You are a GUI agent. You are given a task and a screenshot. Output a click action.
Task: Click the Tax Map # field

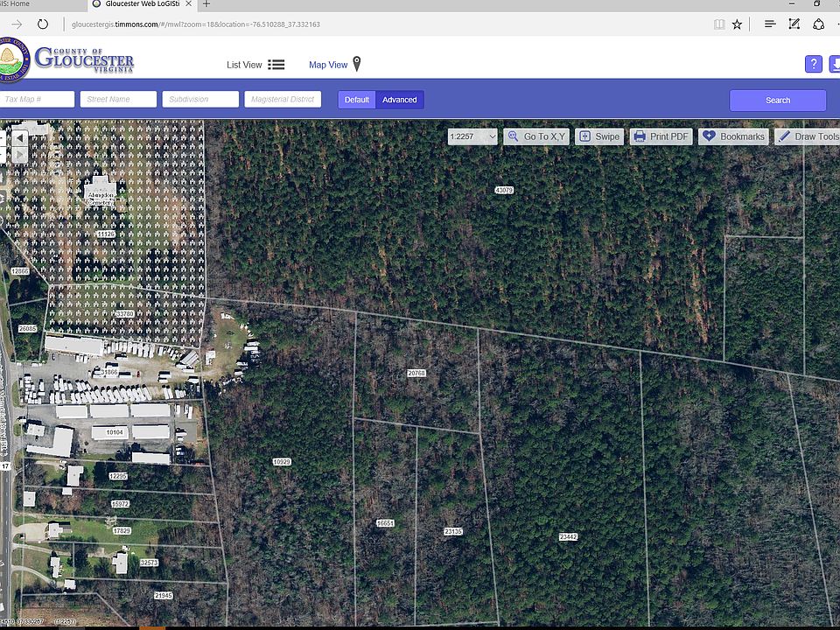[37, 99]
